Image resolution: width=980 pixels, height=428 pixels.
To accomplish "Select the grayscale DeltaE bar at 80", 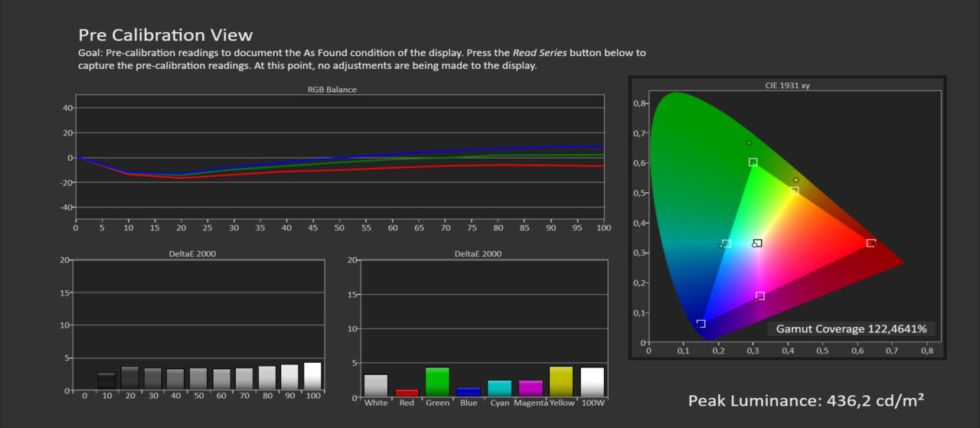I will pos(266,378).
